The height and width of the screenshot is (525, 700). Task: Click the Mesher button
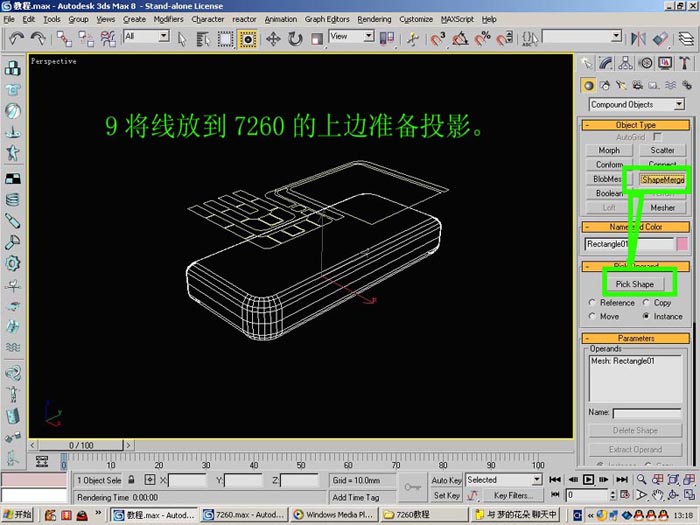tap(662, 208)
